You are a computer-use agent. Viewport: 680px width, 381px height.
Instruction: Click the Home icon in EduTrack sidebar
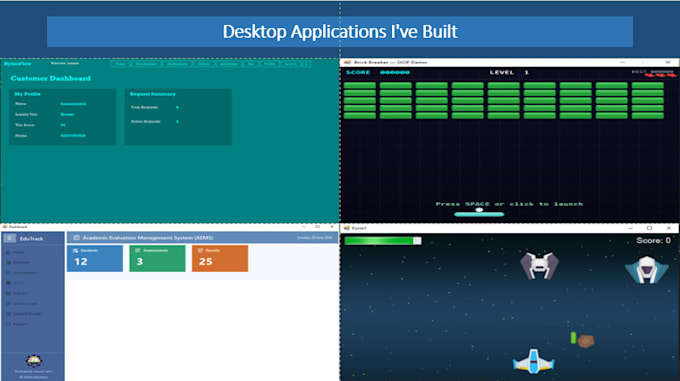(8, 252)
